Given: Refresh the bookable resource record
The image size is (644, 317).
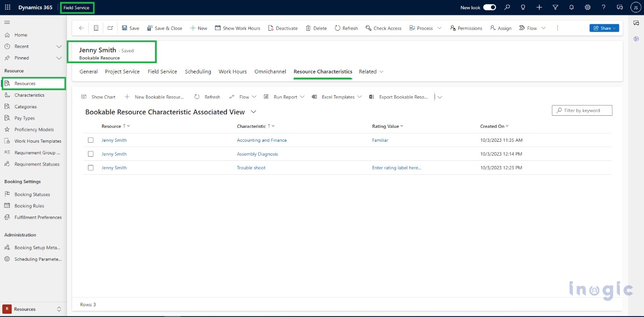Looking at the screenshot, I should tap(346, 28).
